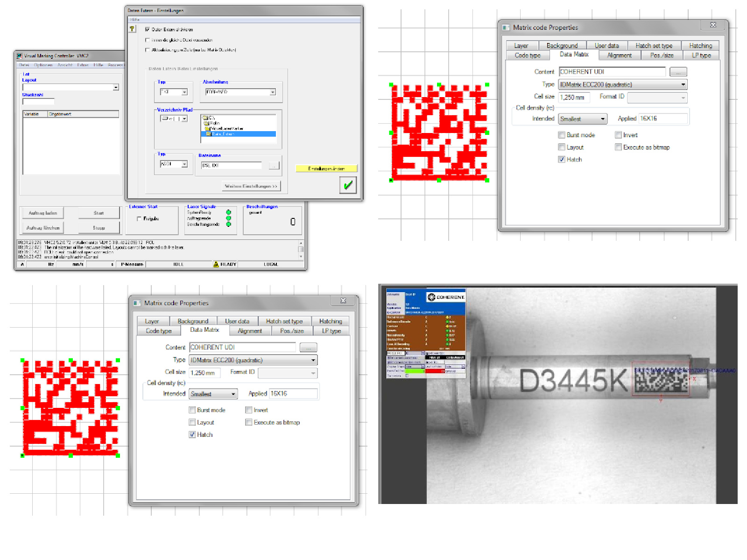Tick the Aktualisierung pro Zeile checkbox
The width and height of the screenshot is (747, 560).
(x=148, y=50)
